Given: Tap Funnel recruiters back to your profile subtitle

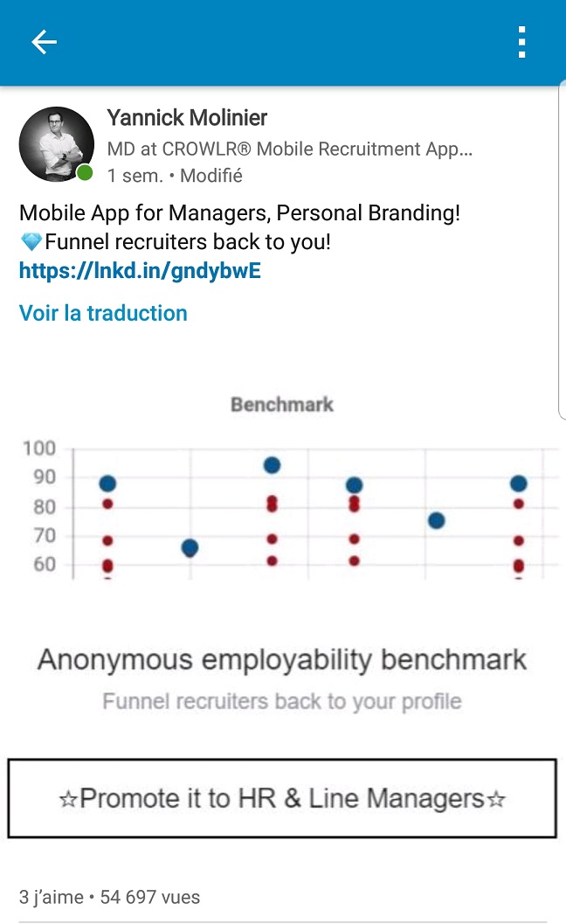Looking at the screenshot, I should click(x=282, y=701).
